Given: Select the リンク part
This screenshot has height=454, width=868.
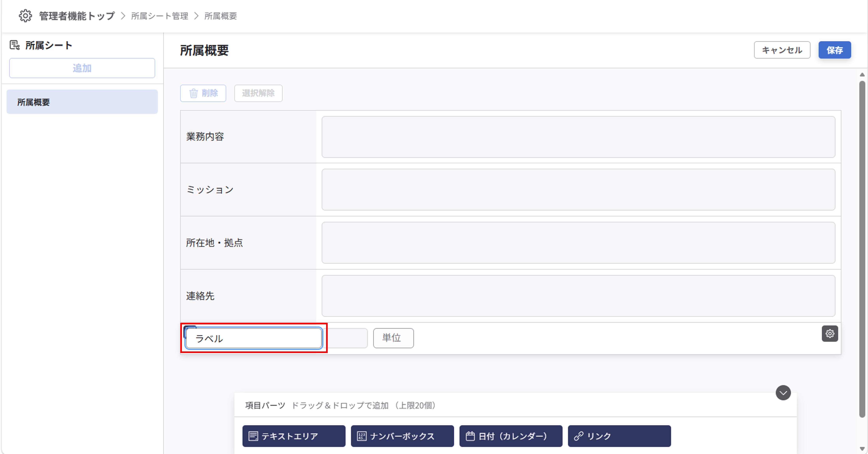Looking at the screenshot, I should 619,436.
